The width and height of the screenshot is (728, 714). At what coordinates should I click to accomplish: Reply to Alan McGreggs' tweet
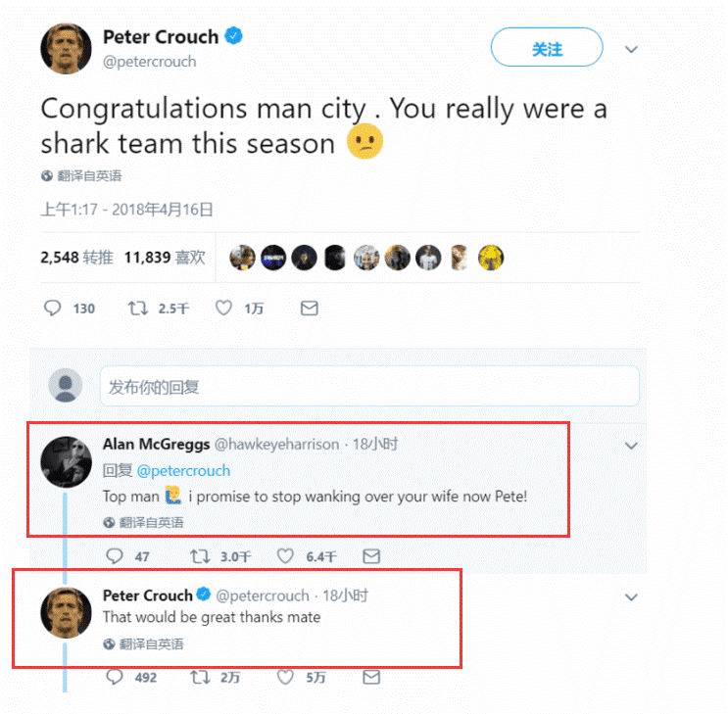[x=115, y=556]
